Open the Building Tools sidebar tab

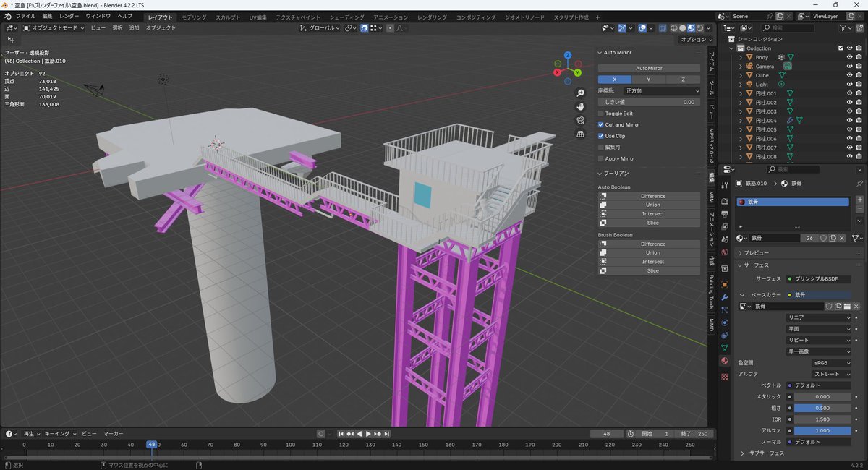coord(711,292)
